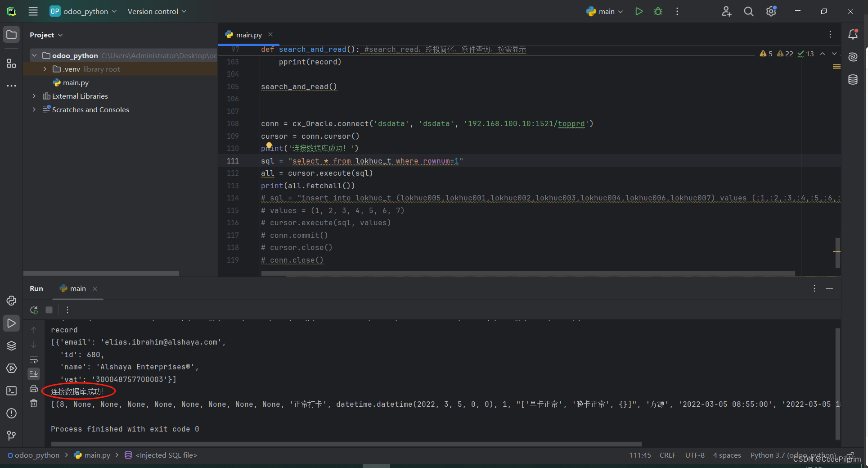Screen dimensions: 868x468
Task: Open the main branch dropdown
Action: [604, 11]
